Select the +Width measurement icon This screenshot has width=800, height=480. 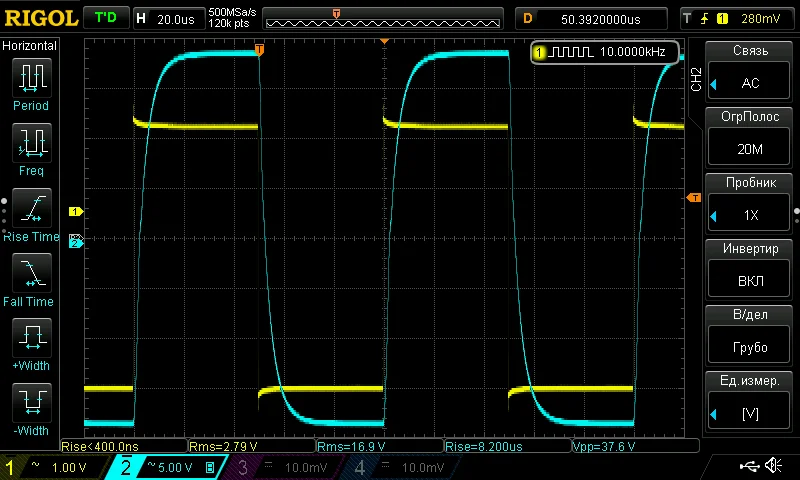[31, 338]
